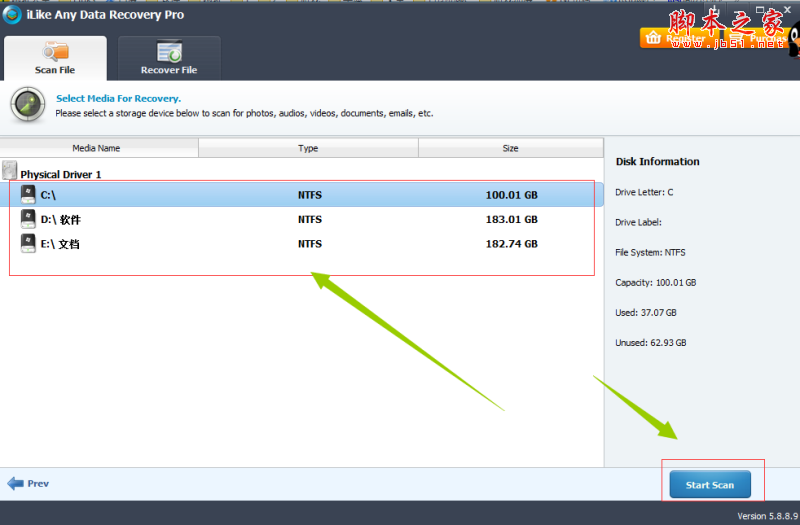
Task: Click the Purchase button
Action: (x=758, y=38)
